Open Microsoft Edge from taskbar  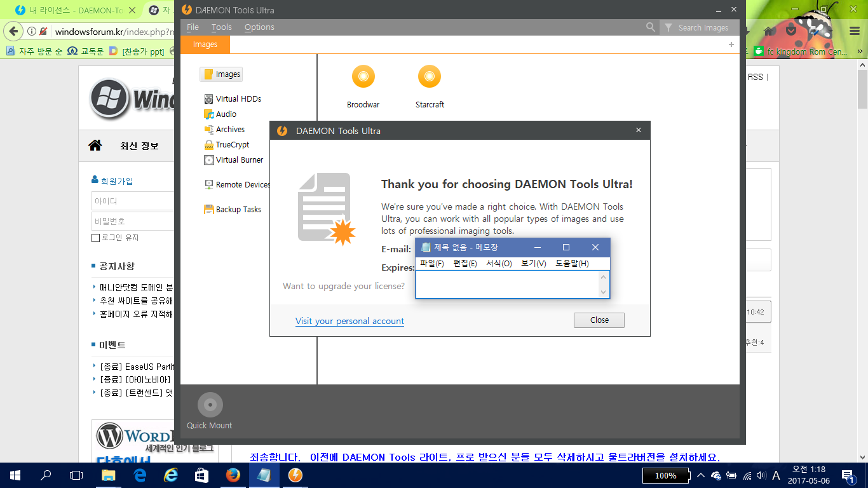coord(140,475)
